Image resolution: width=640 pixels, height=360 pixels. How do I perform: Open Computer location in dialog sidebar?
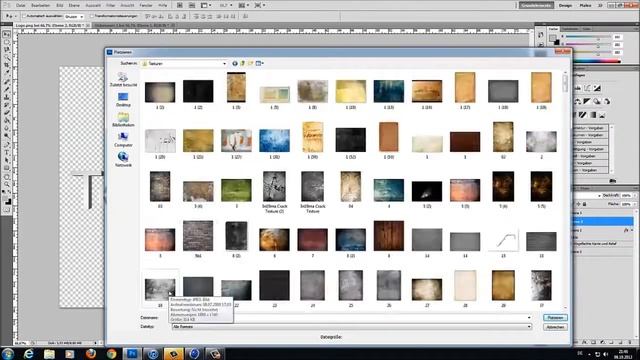(x=123, y=140)
